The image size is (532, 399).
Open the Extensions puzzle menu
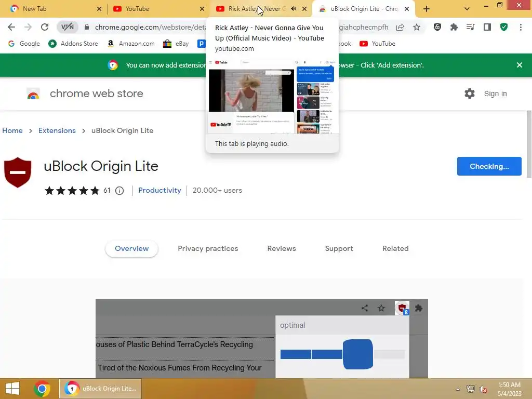coord(454,27)
